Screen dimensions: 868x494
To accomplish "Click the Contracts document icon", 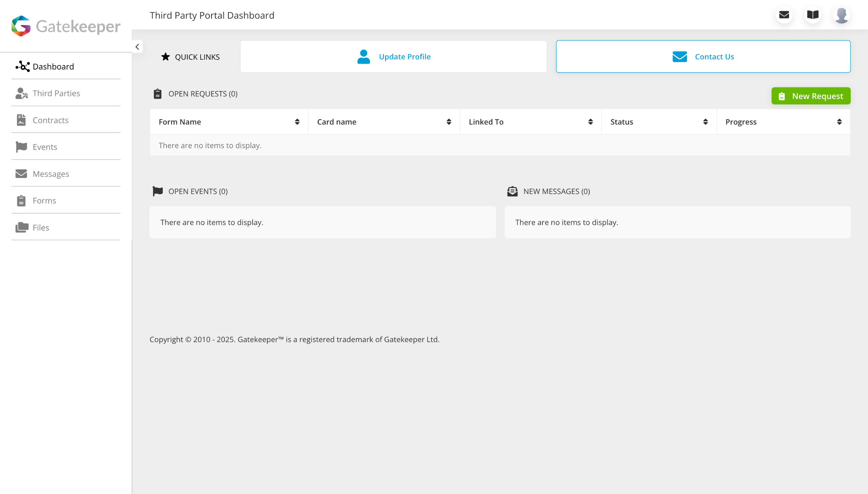I will [21, 120].
